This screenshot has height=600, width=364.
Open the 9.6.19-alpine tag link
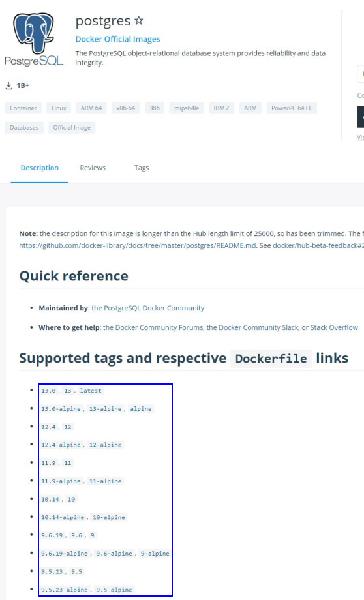pos(65,553)
